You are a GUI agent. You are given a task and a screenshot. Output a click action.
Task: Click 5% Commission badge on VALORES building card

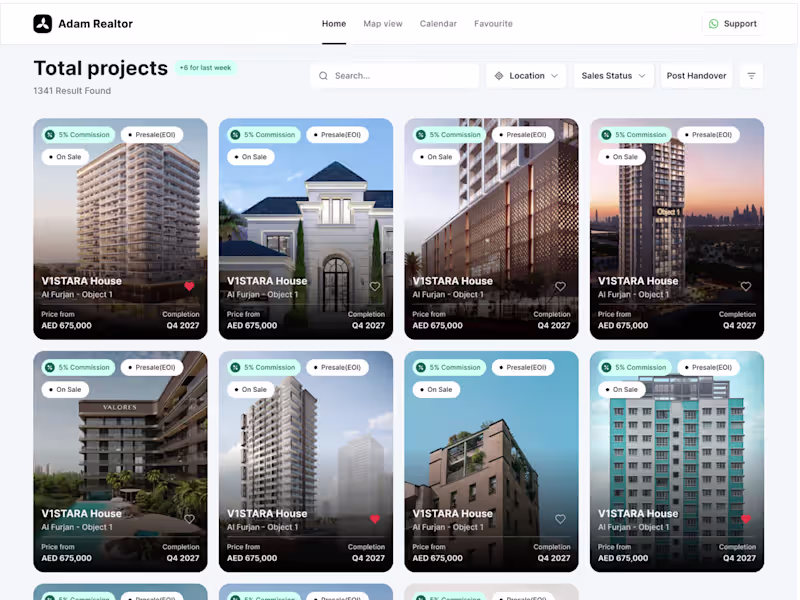click(x=78, y=367)
